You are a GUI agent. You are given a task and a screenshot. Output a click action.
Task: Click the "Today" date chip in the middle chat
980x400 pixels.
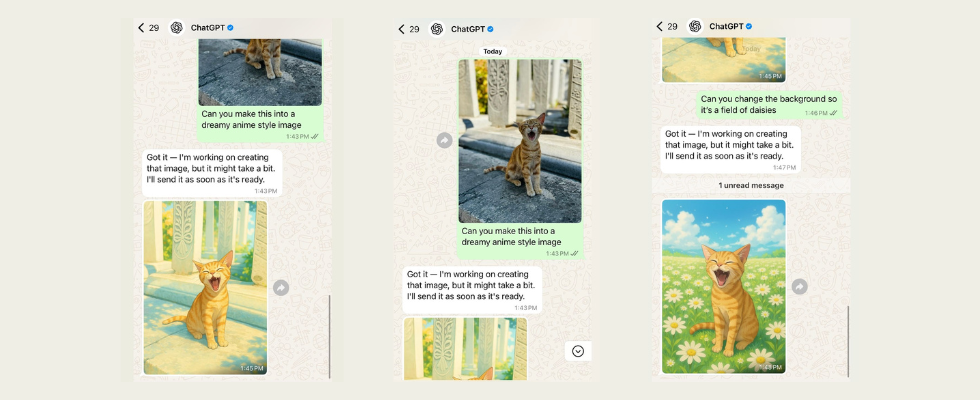pos(492,51)
